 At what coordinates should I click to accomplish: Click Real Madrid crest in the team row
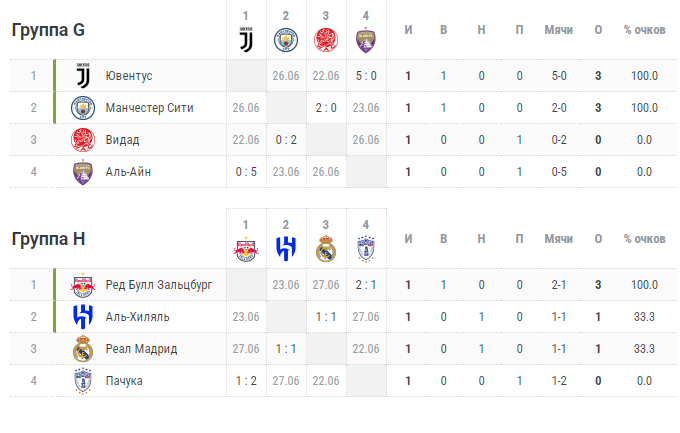click(x=83, y=349)
